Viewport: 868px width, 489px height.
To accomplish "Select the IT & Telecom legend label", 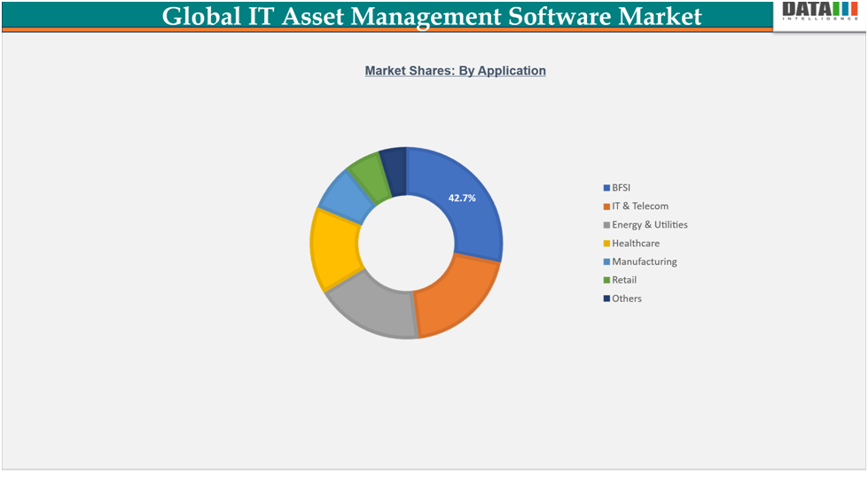I will (640, 206).
